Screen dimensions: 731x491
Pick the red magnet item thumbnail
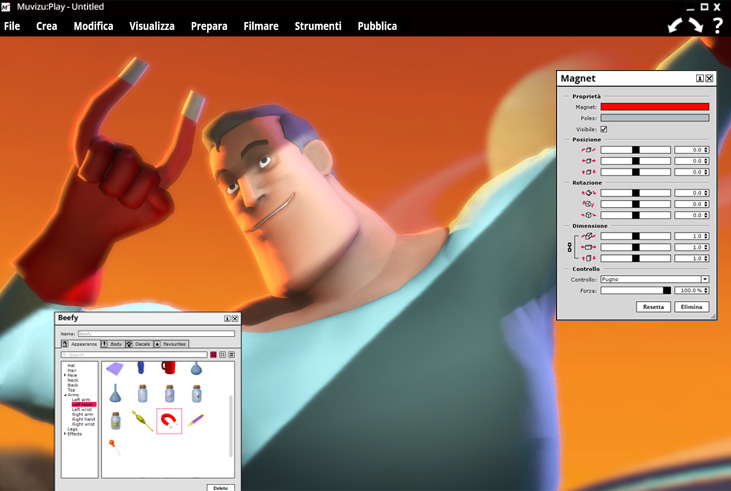coord(169,421)
